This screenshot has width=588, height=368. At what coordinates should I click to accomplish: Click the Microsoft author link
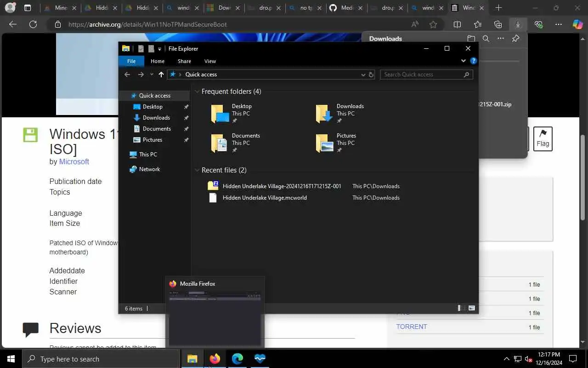coord(74,162)
